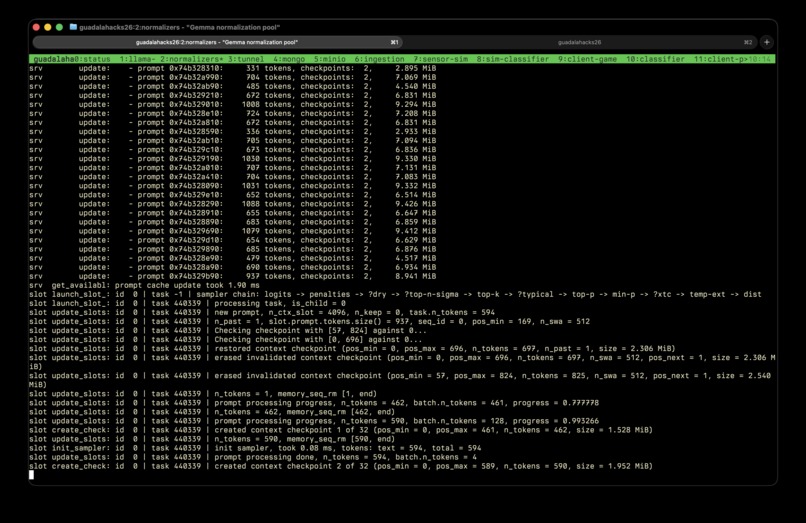The width and height of the screenshot is (806, 523).
Task: Click the "progress = 0.777778" log line
Action: coord(314,403)
